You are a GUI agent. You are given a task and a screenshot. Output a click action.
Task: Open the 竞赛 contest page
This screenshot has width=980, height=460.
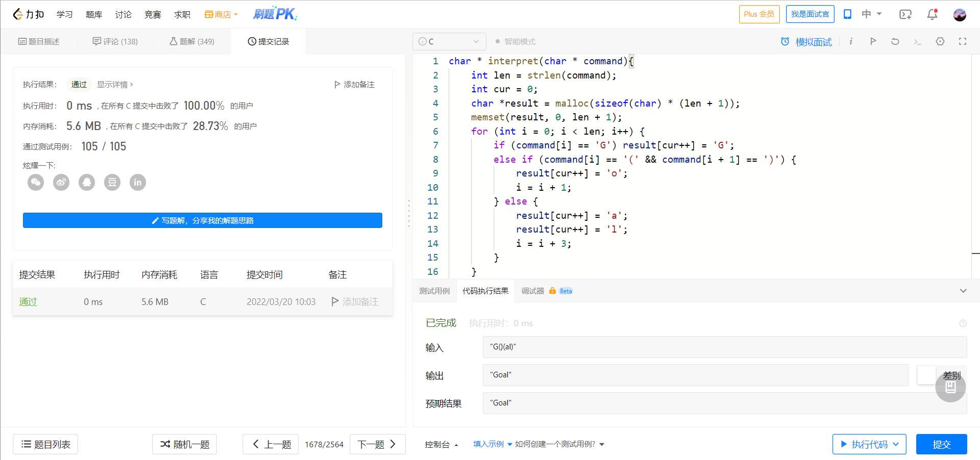pyautogui.click(x=153, y=14)
